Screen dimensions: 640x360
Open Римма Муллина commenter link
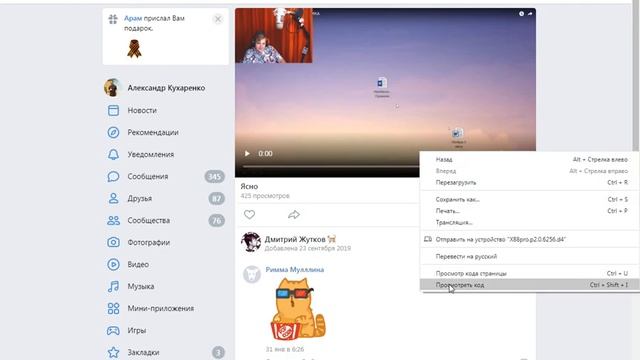pos(295,270)
